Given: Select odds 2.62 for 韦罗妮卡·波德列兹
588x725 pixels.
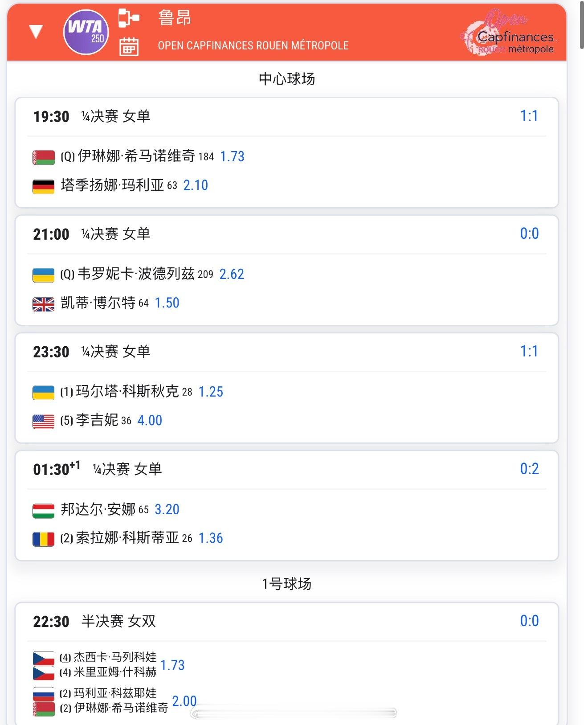Looking at the screenshot, I should coord(232,274).
